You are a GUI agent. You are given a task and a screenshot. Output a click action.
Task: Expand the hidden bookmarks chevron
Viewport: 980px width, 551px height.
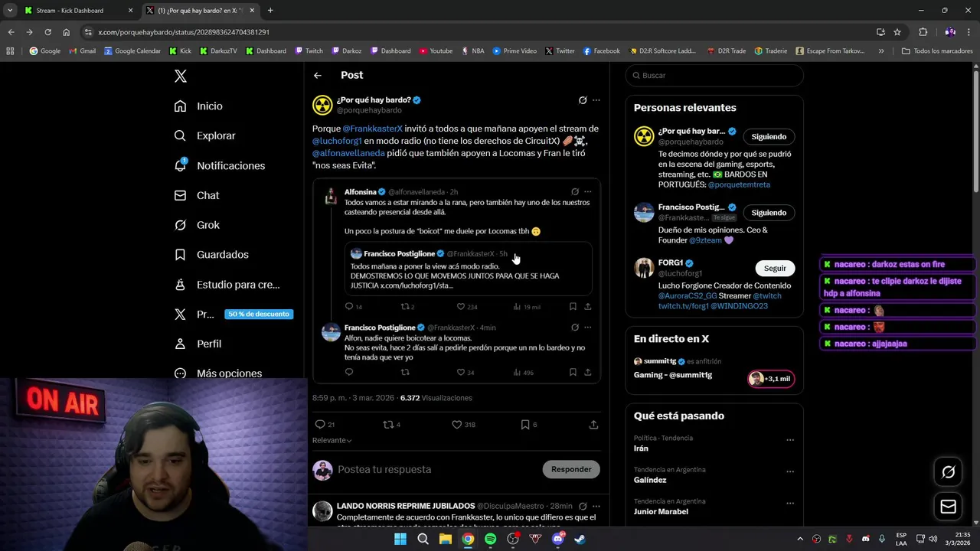pyautogui.click(x=881, y=51)
